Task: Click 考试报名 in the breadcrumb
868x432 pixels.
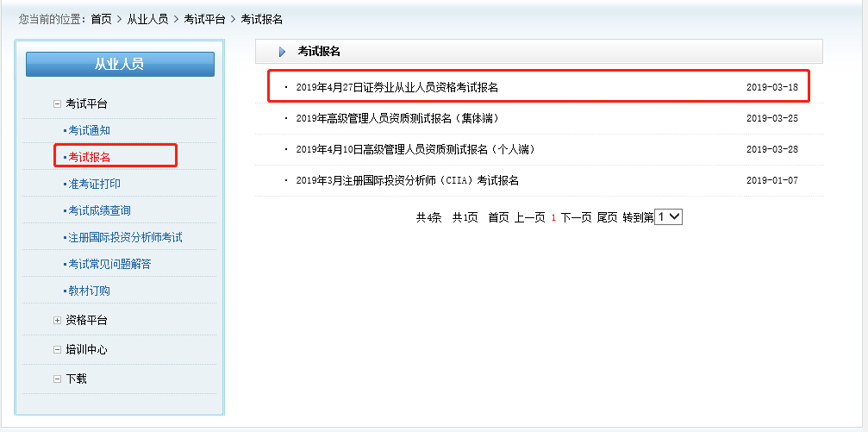Action: coord(262,19)
